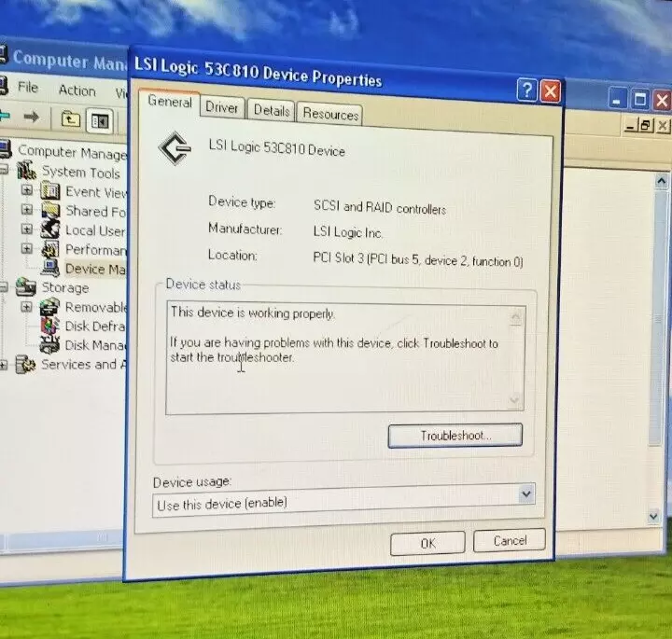672x639 pixels.
Task: Click the Troubleshoot button
Action: [x=455, y=436]
